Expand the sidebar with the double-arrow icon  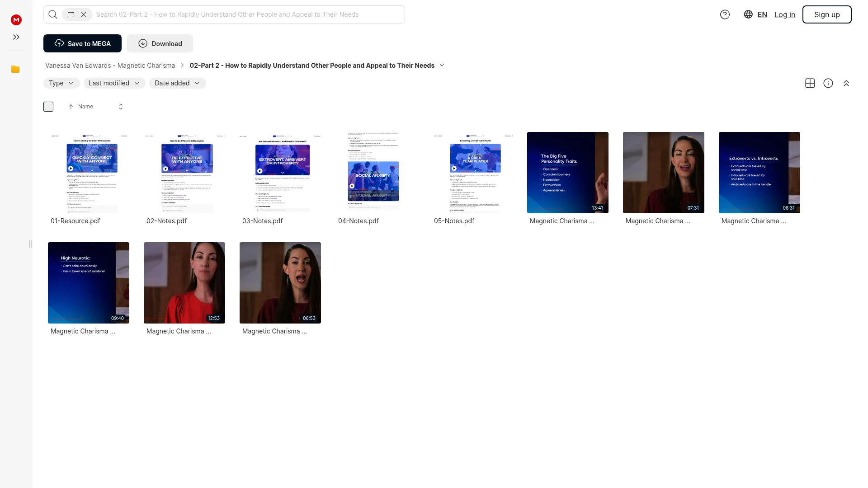tap(16, 37)
